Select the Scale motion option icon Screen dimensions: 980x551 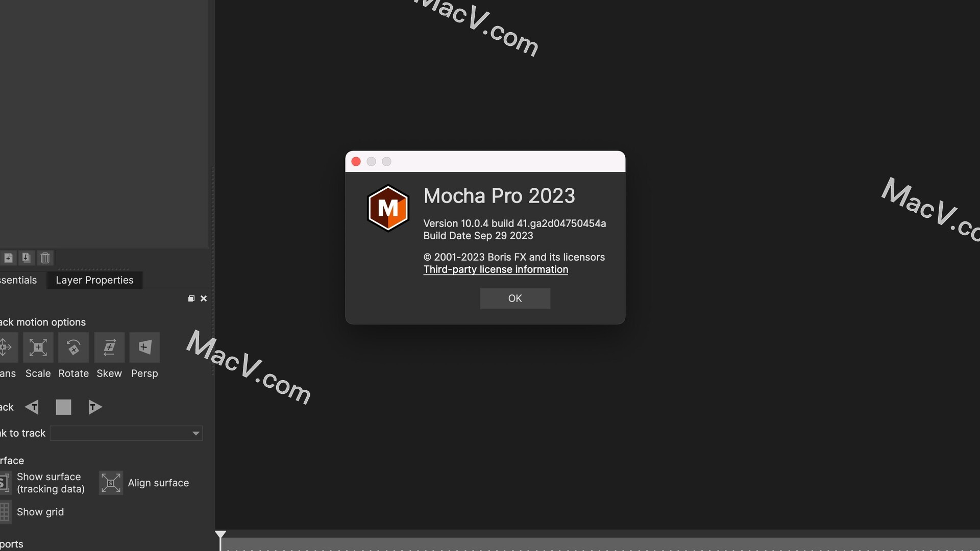(x=38, y=347)
